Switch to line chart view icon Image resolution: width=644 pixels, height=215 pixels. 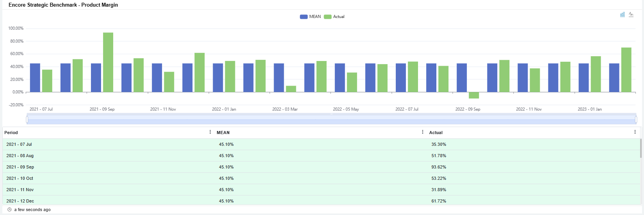pos(631,14)
